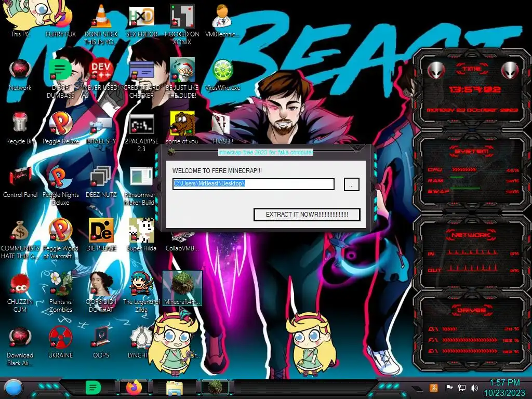532x399 pixels.
Task: Open the CHUZZIN CUM red fuzzy icon
Action: (20, 292)
